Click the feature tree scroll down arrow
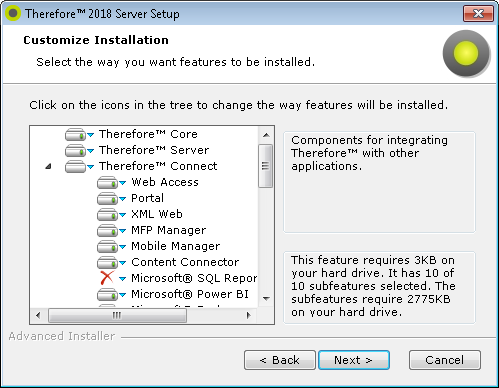 [266, 299]
